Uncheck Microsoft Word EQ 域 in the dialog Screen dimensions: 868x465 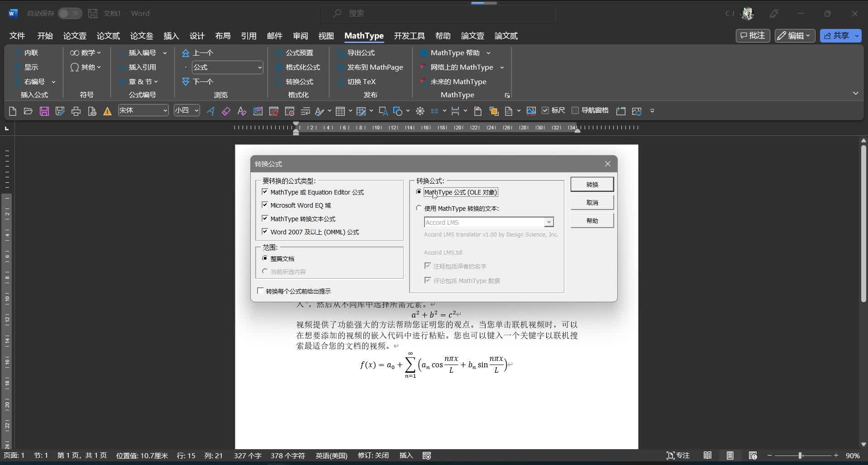pyautogui.click(x=265, y=205)
